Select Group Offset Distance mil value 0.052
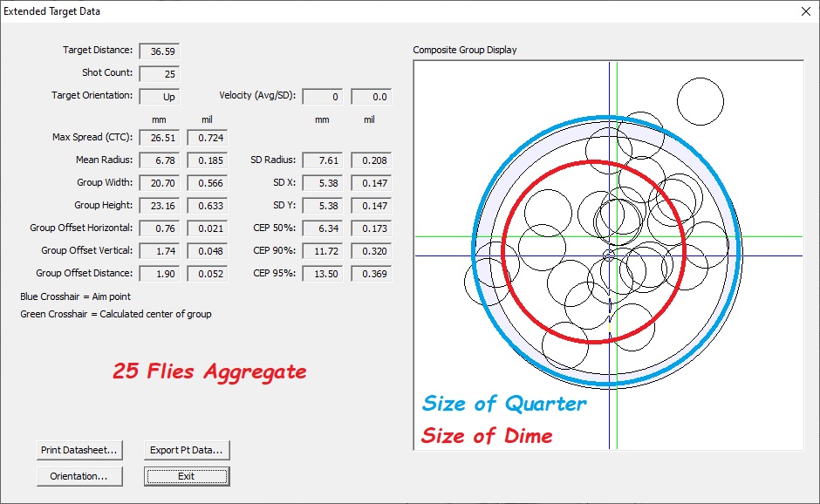 point(208,274)
